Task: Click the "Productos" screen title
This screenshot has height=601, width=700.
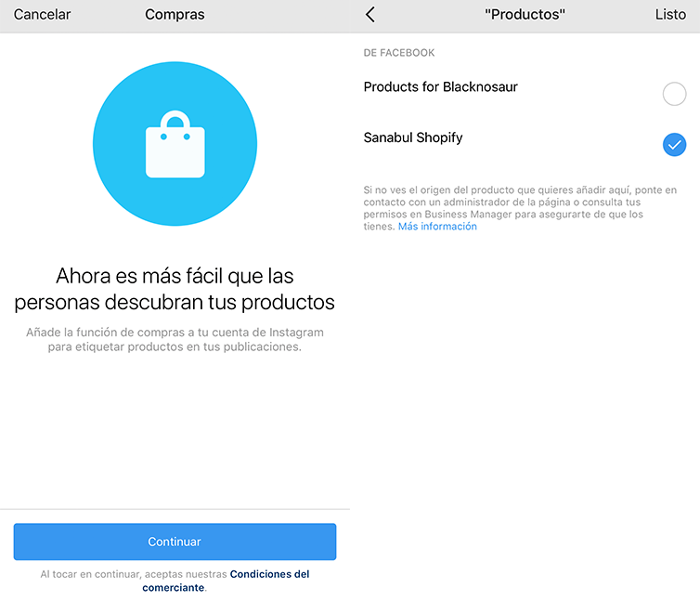Action: tap(525, 14)
